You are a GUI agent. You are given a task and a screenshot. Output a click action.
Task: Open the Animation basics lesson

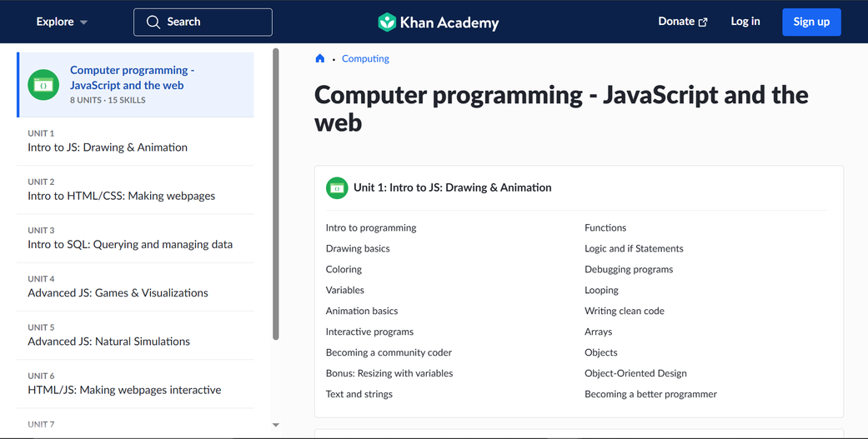(362, 311)
